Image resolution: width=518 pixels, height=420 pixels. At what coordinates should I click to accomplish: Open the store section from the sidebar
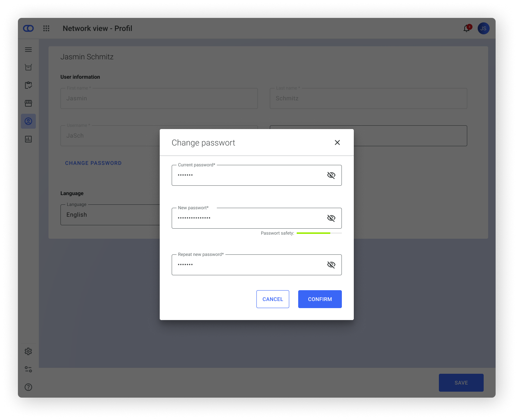pyautogui.click(x=28, y=103)
